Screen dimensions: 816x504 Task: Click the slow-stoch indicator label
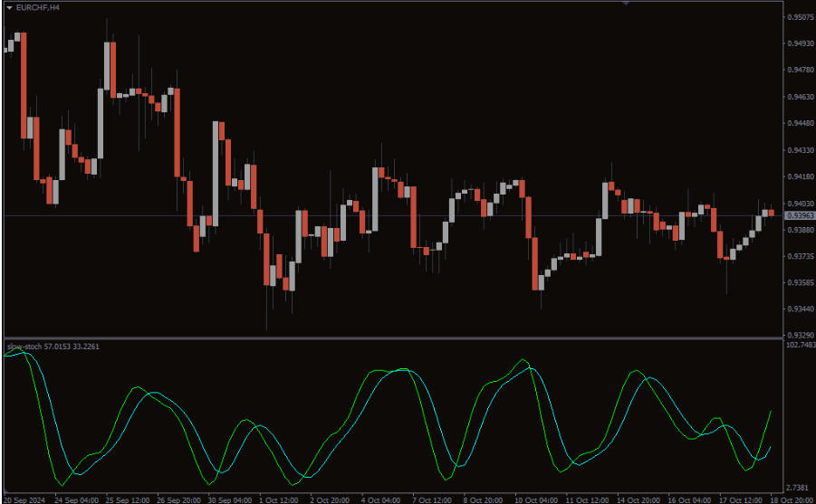pyautogui.click(x=53, y=346)
